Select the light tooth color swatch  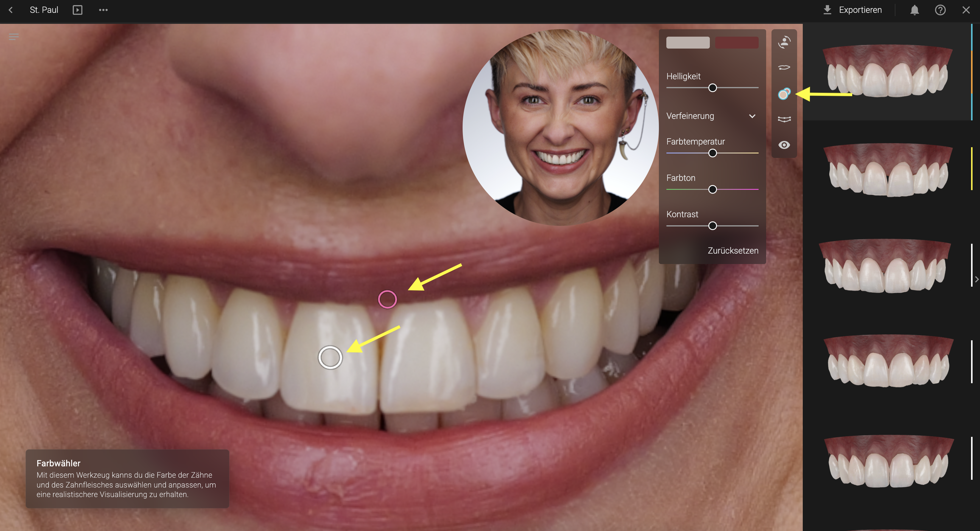point(687,43)
